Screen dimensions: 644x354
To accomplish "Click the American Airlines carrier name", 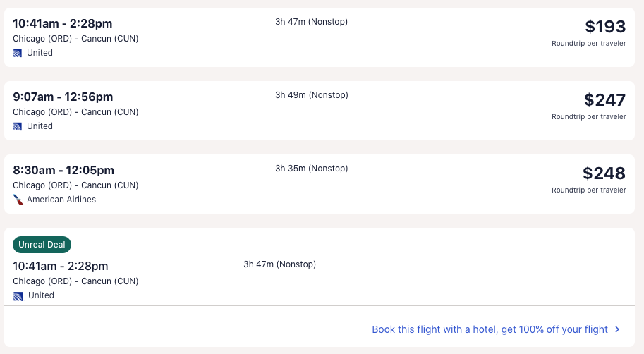I will point(61,200).
